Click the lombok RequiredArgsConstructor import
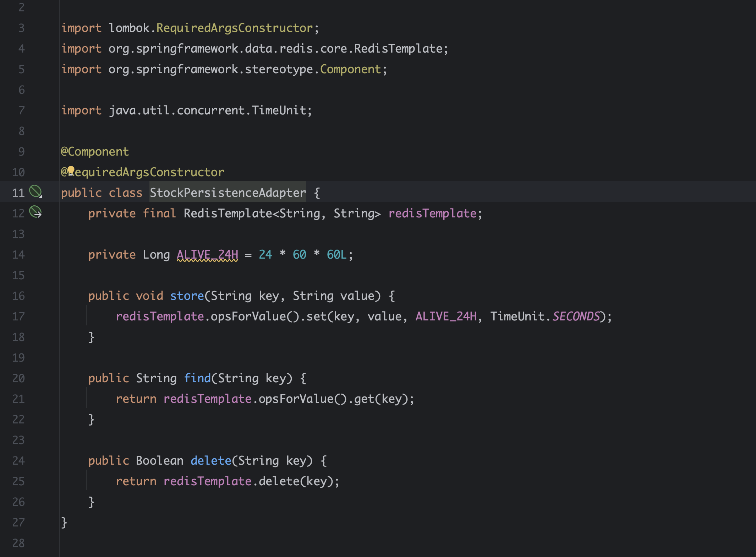756x557 pixels. click(x=190, y=28)
